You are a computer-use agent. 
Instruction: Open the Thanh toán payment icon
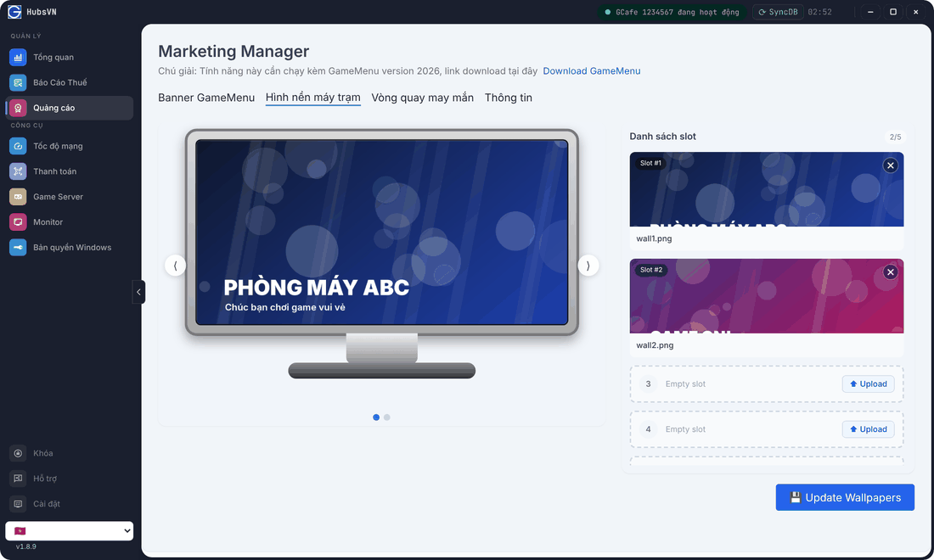pos(18,171)
